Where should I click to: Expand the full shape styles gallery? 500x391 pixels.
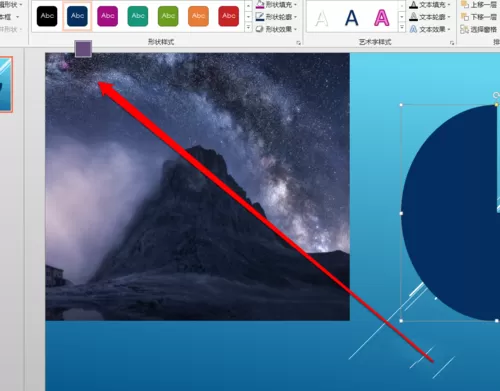click(248, 27)
